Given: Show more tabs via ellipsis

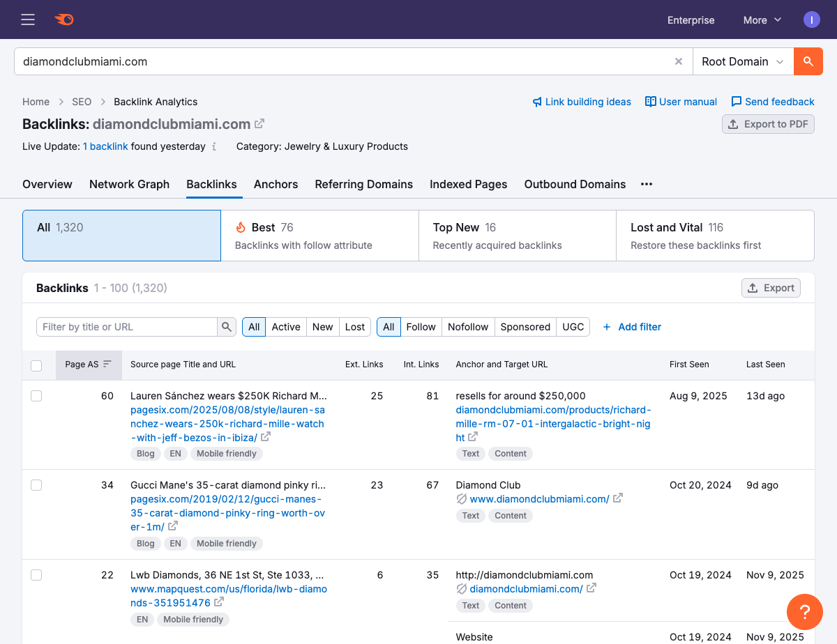Looking at the screenshot, I should [x=647, y=184].
